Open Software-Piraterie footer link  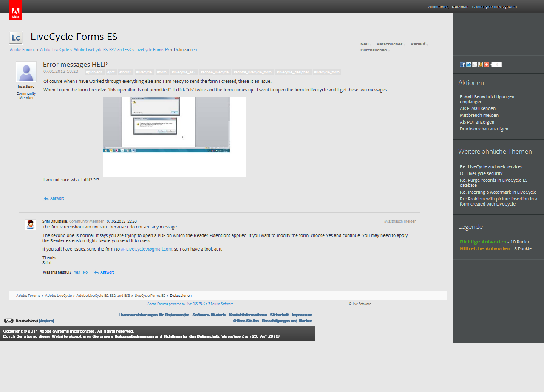(x=209, y=315)
